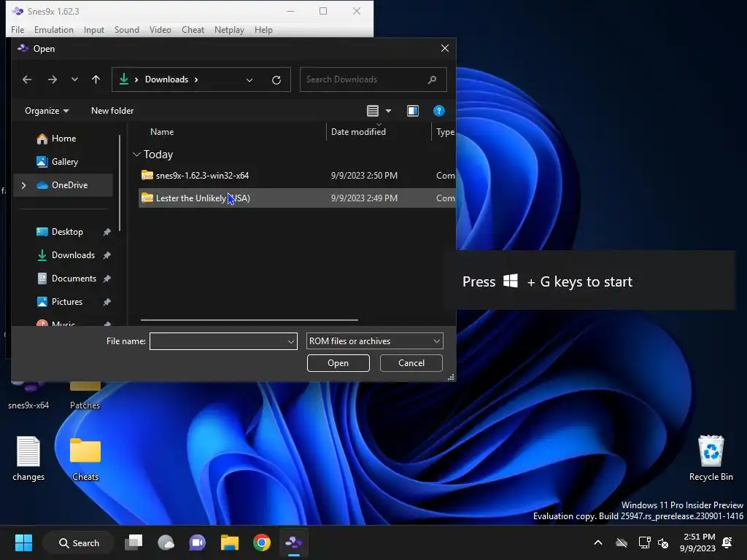Screen dimensions: 747x560
Task: Go back in Open dialog navigation
Action: pyautogui.click(x=27, y=79)
